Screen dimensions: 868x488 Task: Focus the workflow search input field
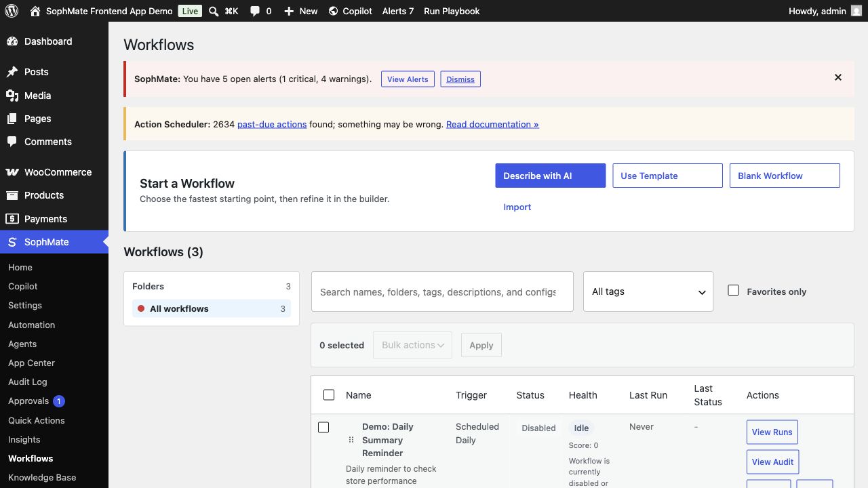442,291
